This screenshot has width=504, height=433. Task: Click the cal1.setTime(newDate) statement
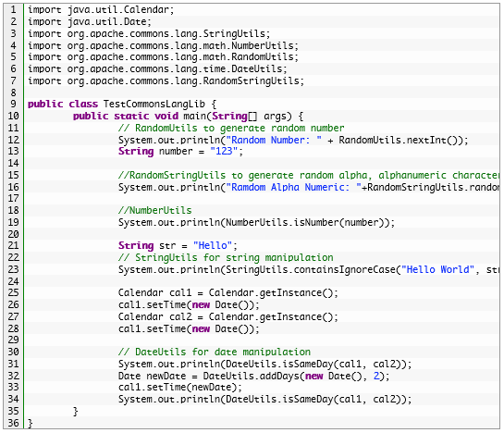coord(180,387)
